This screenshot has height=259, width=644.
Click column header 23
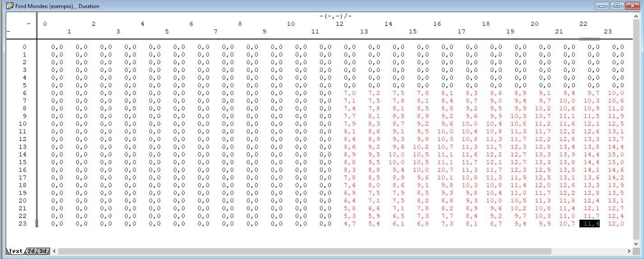coord(608,32)
